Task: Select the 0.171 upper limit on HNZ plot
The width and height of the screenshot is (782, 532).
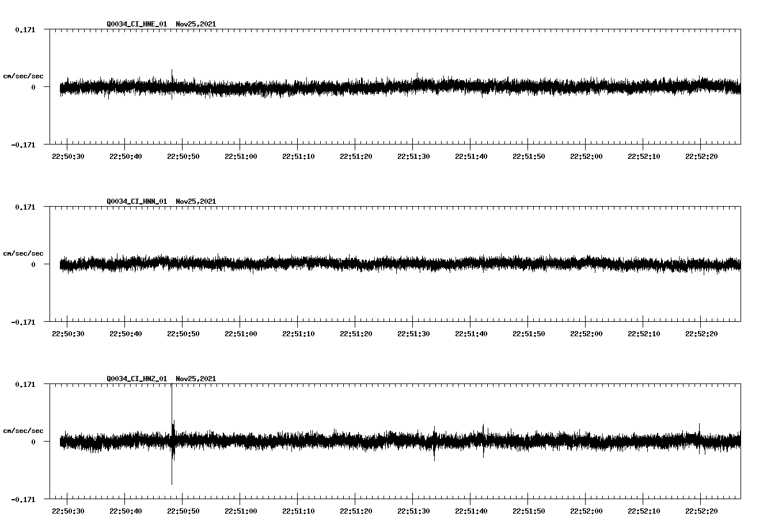Action: (x=25, y=384)
